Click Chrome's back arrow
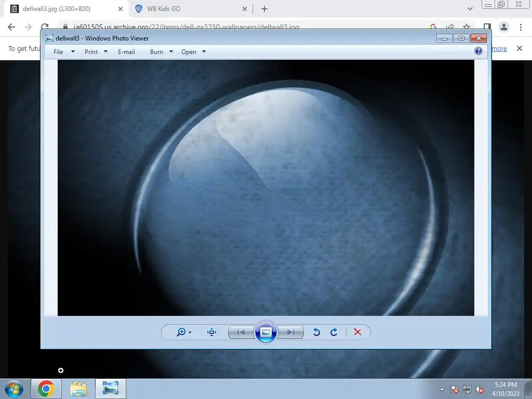This screenshot has width=532, height=399. click(x=11, y=27)
